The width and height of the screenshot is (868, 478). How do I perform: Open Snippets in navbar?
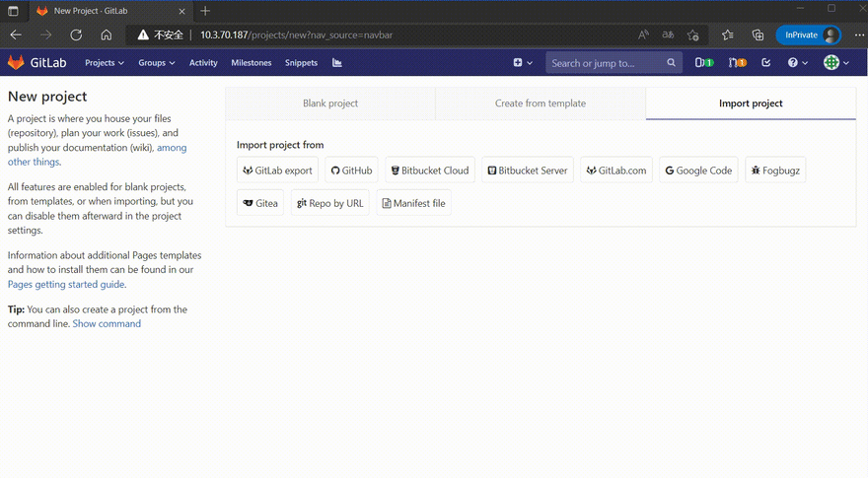click(x=301, y=62)
